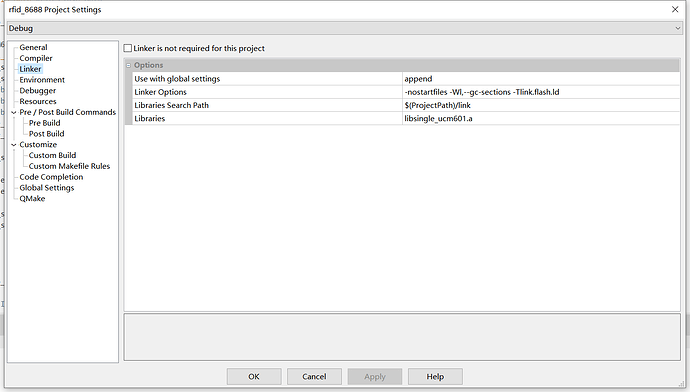The width and height of the screenshot is (690, 392).
Task: Select Pre Build under build commands
Action: (44, 123)
